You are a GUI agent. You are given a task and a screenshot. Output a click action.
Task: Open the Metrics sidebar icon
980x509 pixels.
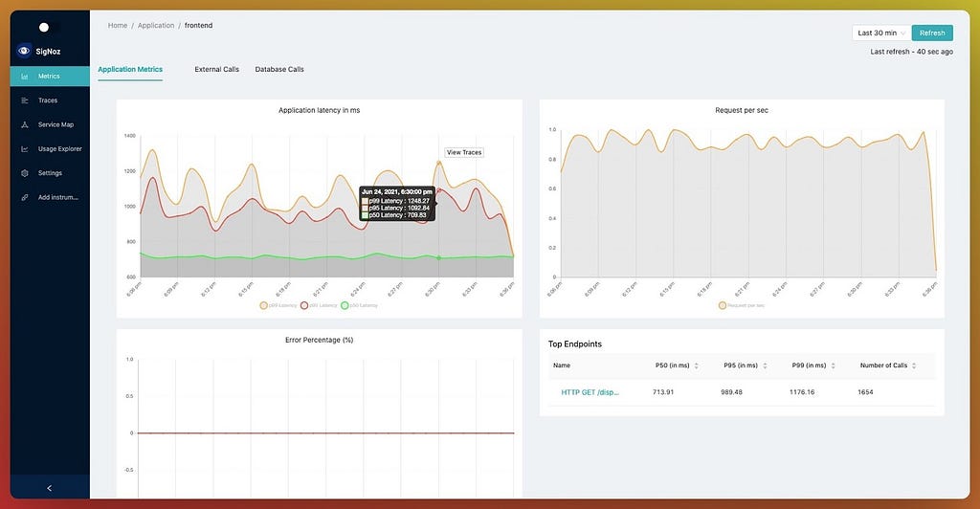click(25, 77)
